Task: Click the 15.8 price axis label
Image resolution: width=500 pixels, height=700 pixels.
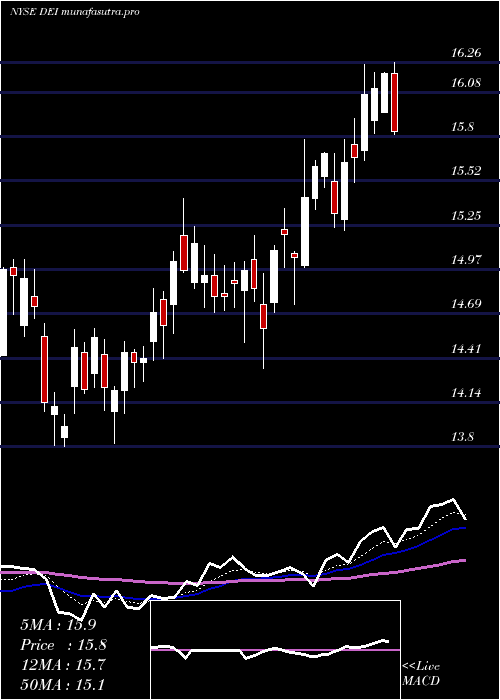Action: point(462,127)
